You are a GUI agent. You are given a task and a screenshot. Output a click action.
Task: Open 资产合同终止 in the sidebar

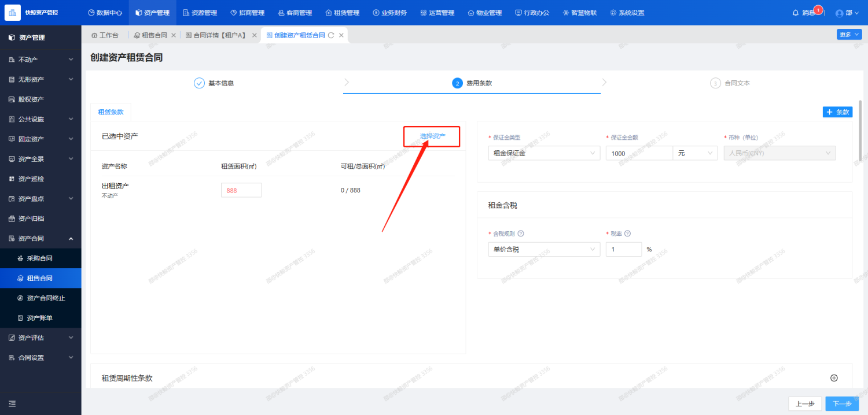41,298
